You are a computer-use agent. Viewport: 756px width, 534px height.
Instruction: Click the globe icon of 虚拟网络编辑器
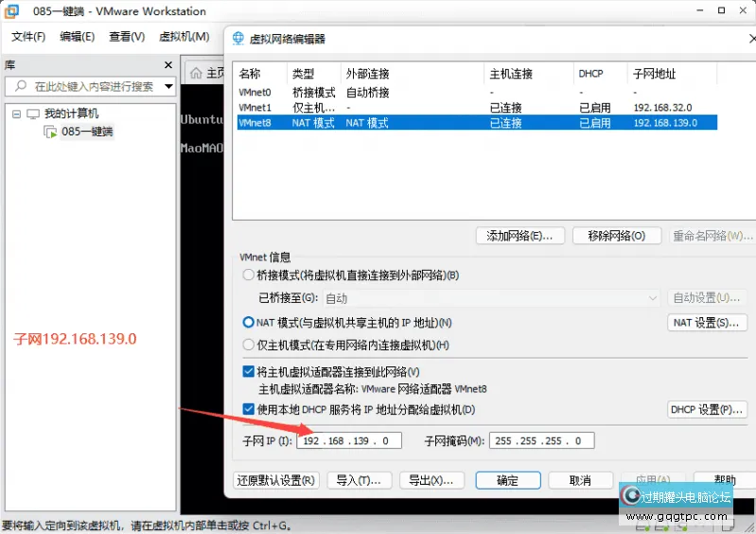pos(238,39)
